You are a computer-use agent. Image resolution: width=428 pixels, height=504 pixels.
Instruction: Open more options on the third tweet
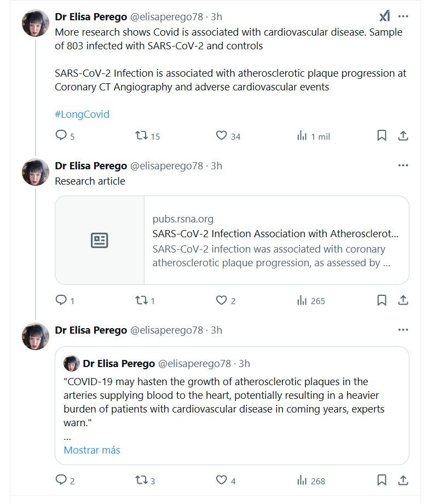(403, 330)
